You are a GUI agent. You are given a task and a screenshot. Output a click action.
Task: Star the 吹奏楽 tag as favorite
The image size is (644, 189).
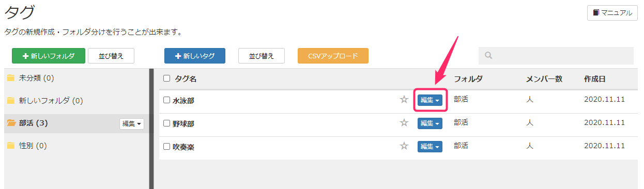(x=404, y=146)
